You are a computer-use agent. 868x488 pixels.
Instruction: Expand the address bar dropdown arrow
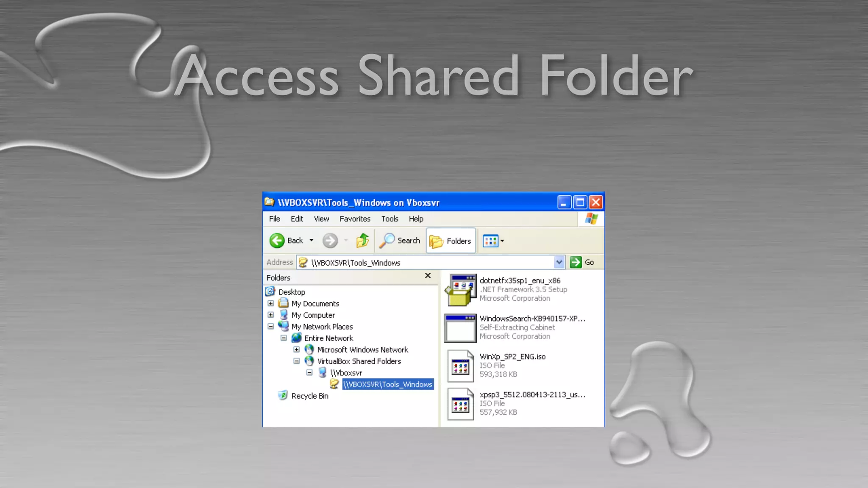(559, 263)
